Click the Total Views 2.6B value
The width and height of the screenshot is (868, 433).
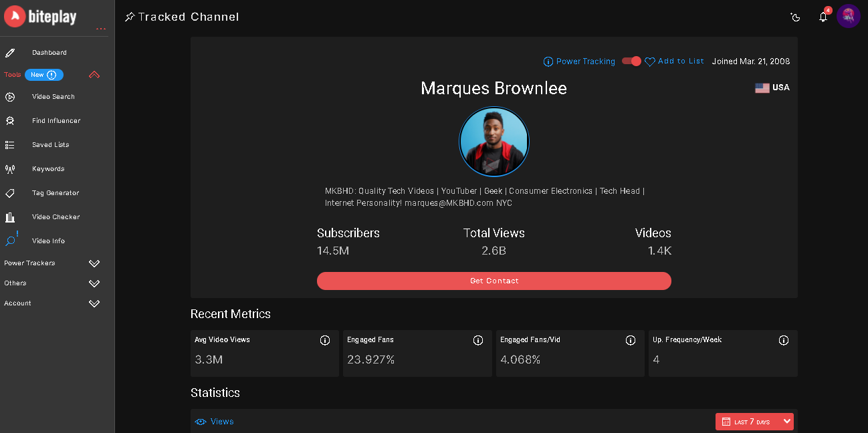point(494,251)
